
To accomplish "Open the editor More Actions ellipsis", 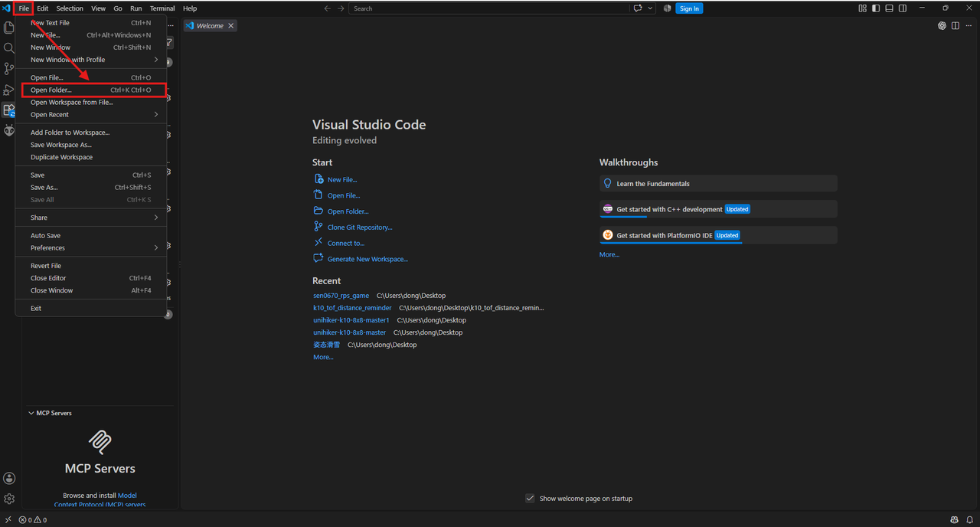I will pyautogui.click(x=969, y=26).
